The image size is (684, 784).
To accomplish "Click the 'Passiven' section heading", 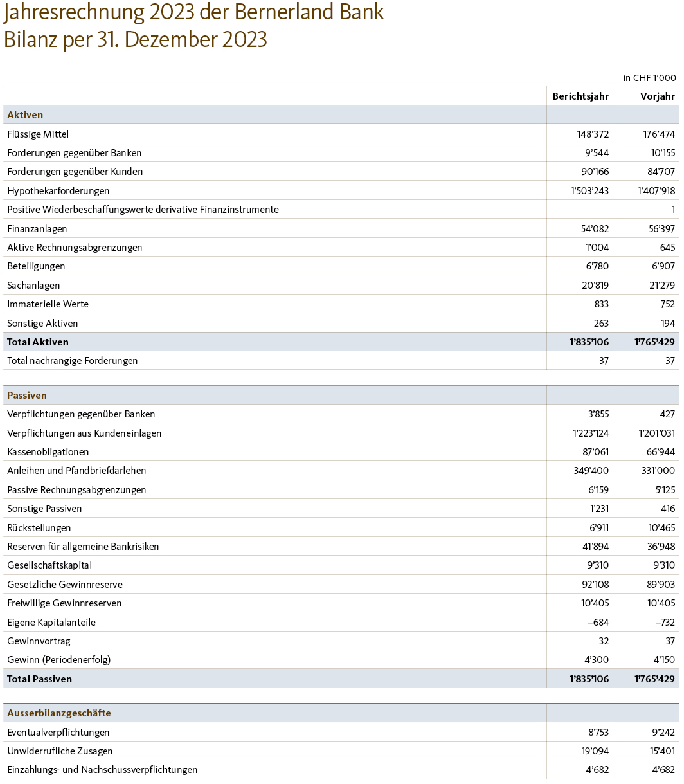I will coord(27,396).
